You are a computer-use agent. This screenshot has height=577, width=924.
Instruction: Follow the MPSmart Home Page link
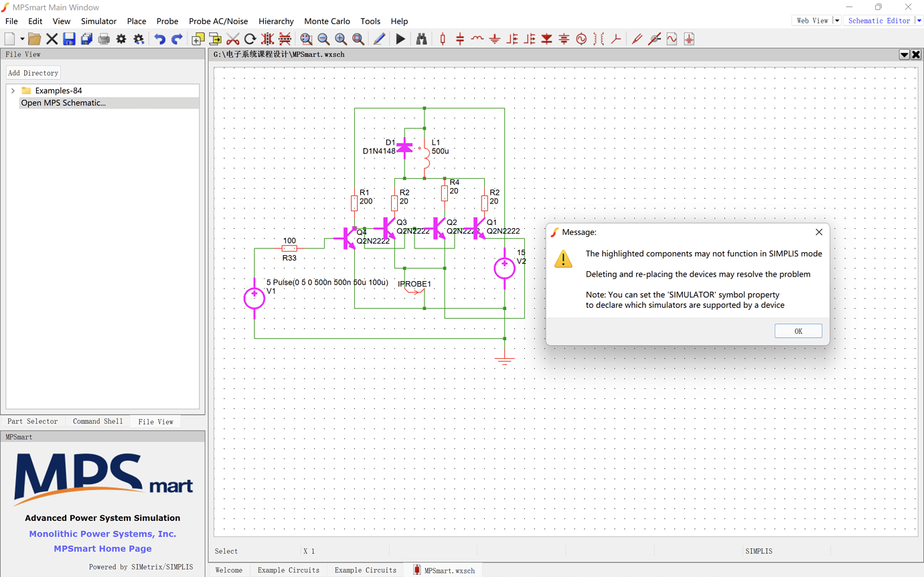102,549
